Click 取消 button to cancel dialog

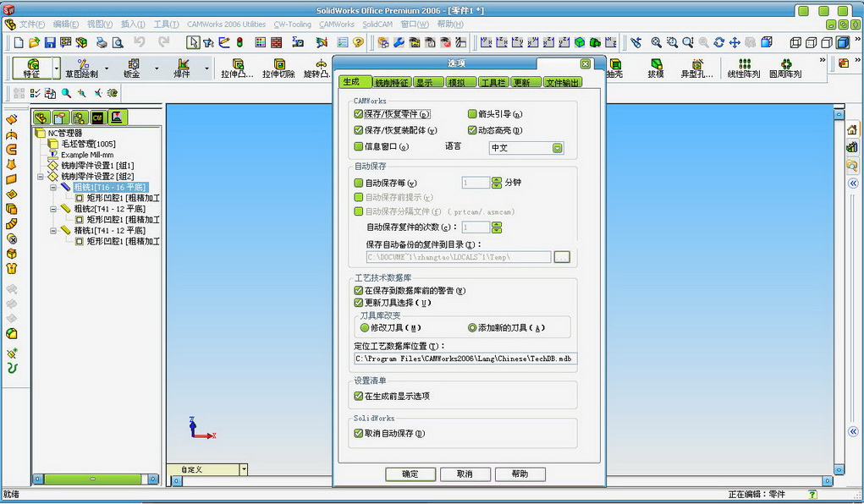(x=465, y=474)
